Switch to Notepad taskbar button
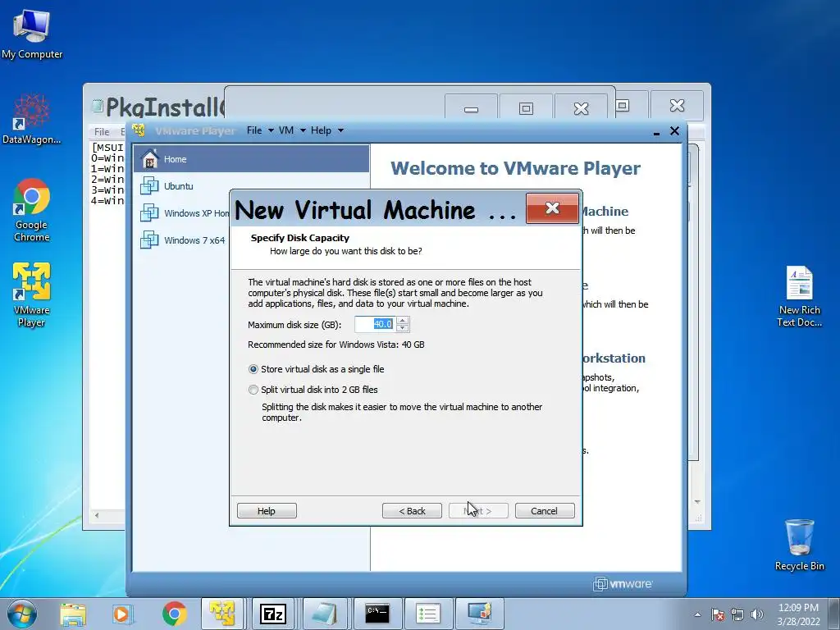Viewport: 840px width, 630px height. (x=324, y=614)
